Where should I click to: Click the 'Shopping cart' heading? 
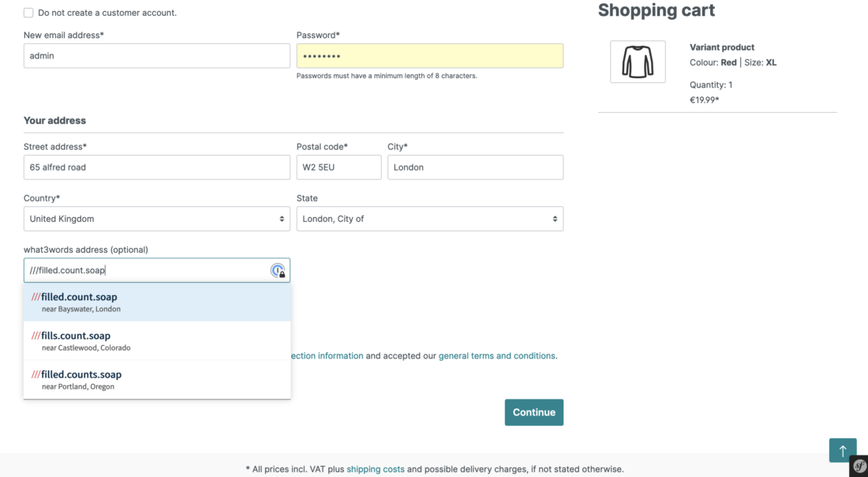point(656,10)
